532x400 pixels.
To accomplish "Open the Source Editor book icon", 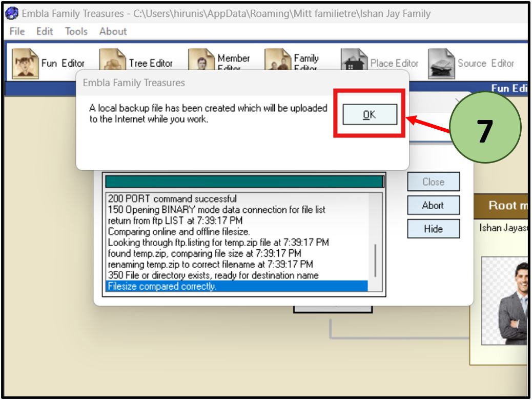I will [x=441, y=63].
